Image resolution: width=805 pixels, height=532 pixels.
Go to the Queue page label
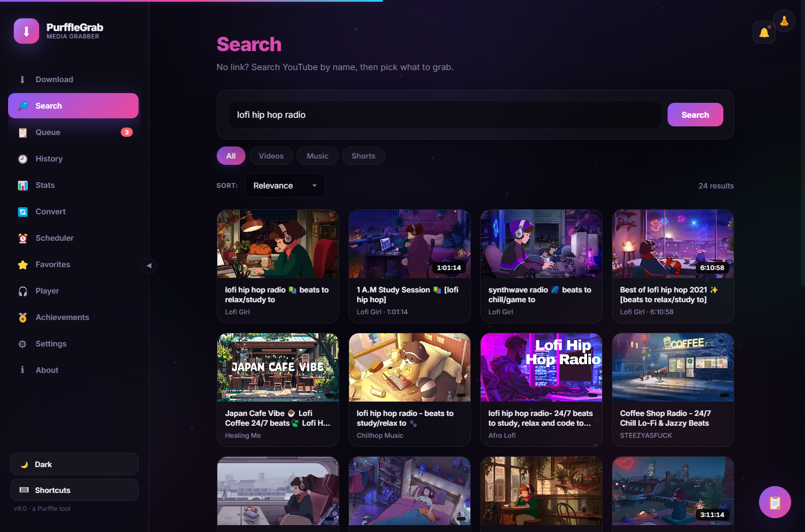pyautogui.click(x=48, y=132)
